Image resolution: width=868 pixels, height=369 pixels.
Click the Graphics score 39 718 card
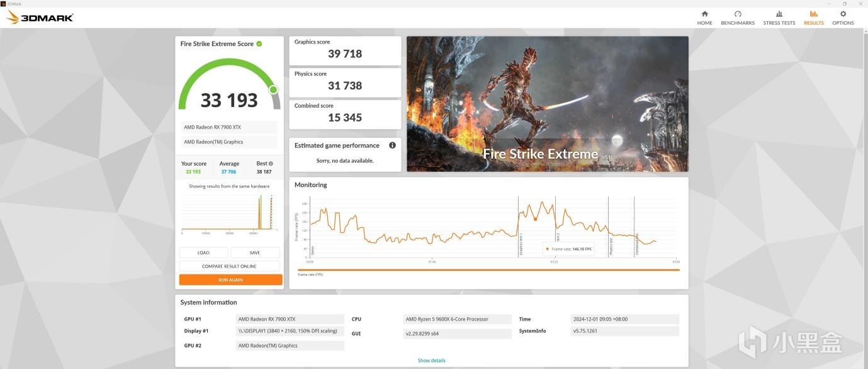[x=345, y=50]
